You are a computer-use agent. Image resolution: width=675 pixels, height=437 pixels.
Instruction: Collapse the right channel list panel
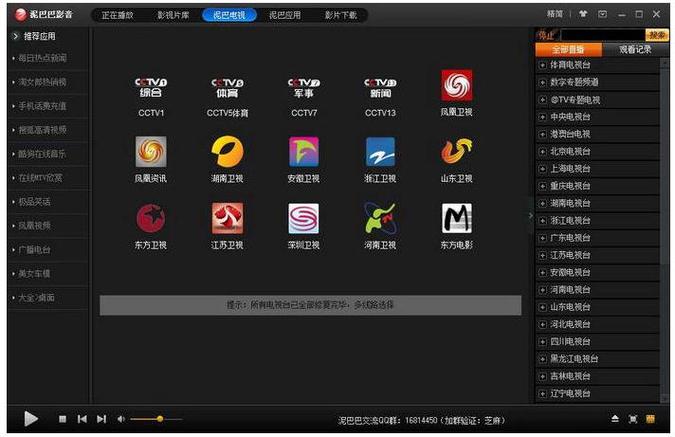pos(530,215)
